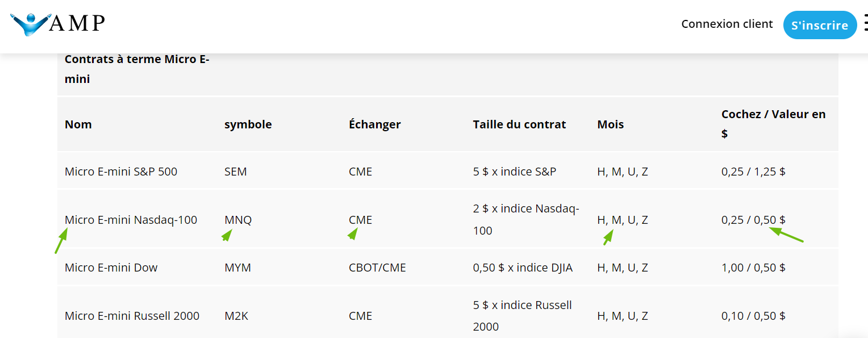The image size is (868, 338).
Task: Click the green arrow under the Nasdaq CME cell
Action: coord(353,233)
